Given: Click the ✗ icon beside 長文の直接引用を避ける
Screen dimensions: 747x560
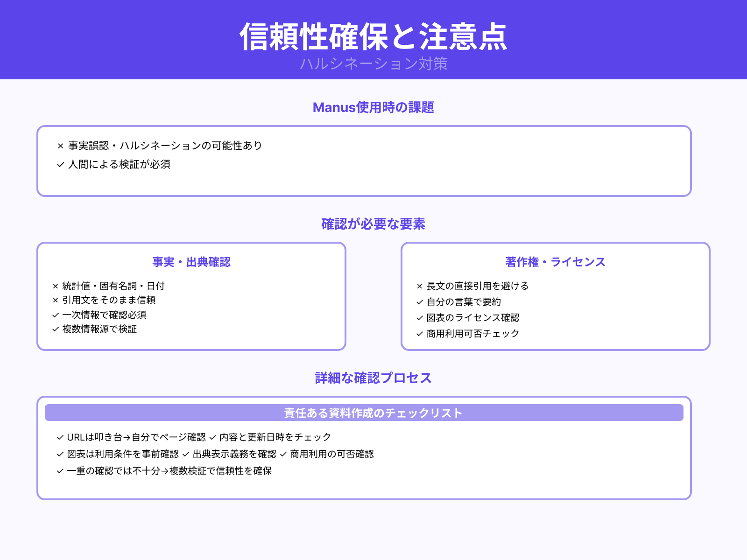Looking at the screenshot, I should coord(418,286).
